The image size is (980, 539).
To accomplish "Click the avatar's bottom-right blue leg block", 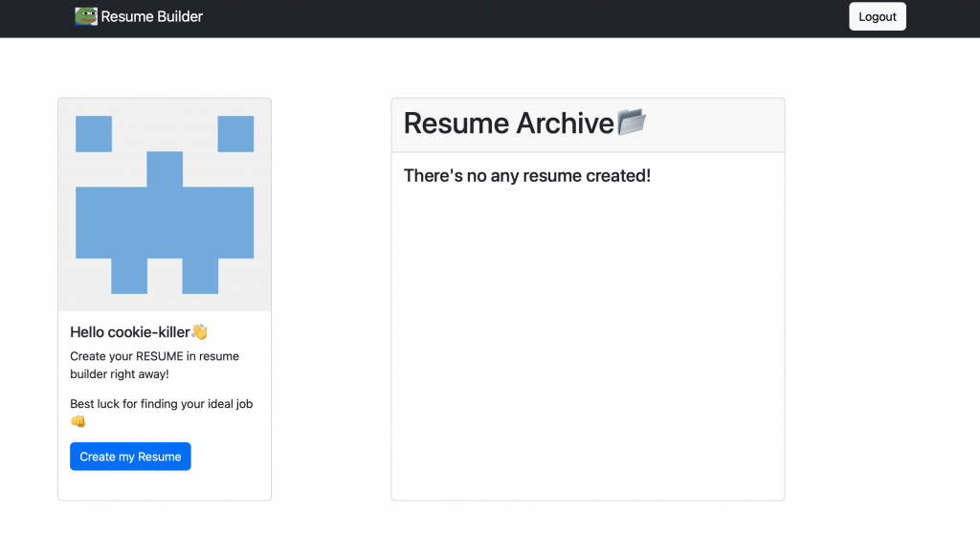I will point(200,276).
